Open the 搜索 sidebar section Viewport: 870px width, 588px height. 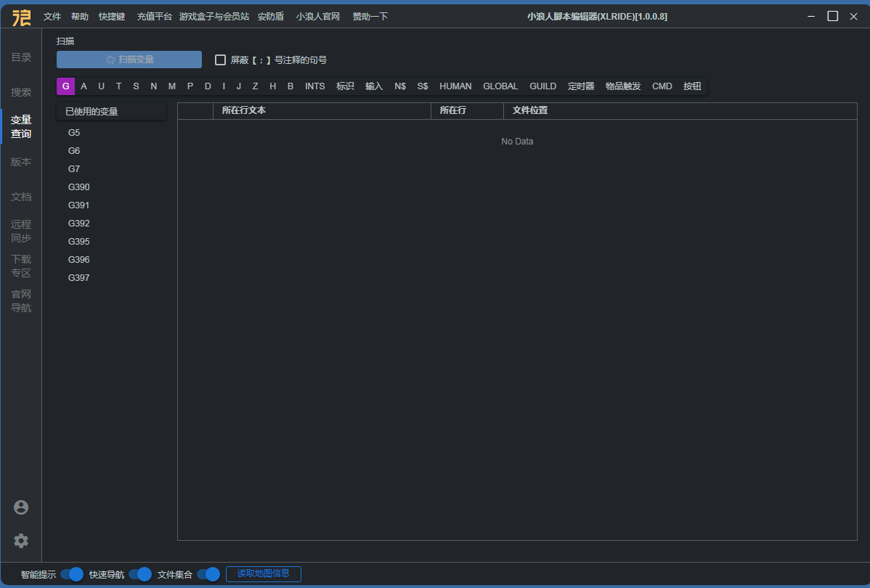coord(21,93)
